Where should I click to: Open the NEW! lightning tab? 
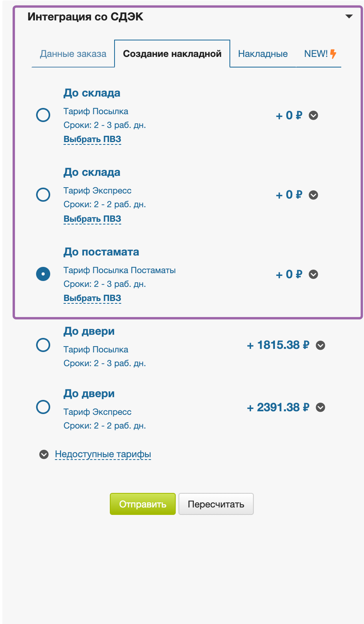(320, 54)
